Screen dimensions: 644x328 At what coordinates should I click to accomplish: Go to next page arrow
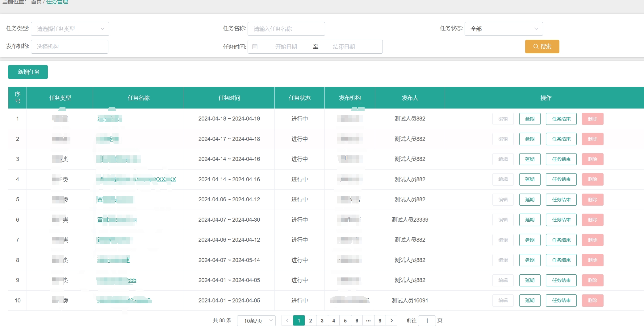coord(391,321)
